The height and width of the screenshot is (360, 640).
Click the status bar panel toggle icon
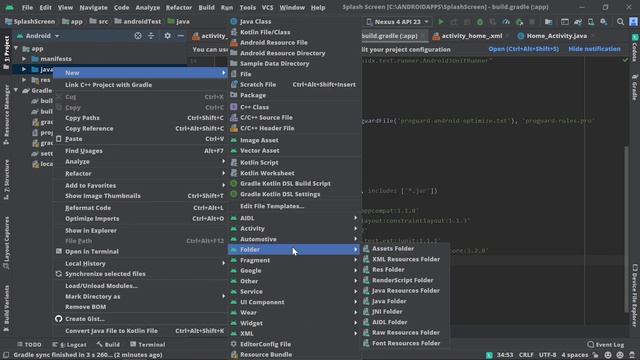coord(6,355)
